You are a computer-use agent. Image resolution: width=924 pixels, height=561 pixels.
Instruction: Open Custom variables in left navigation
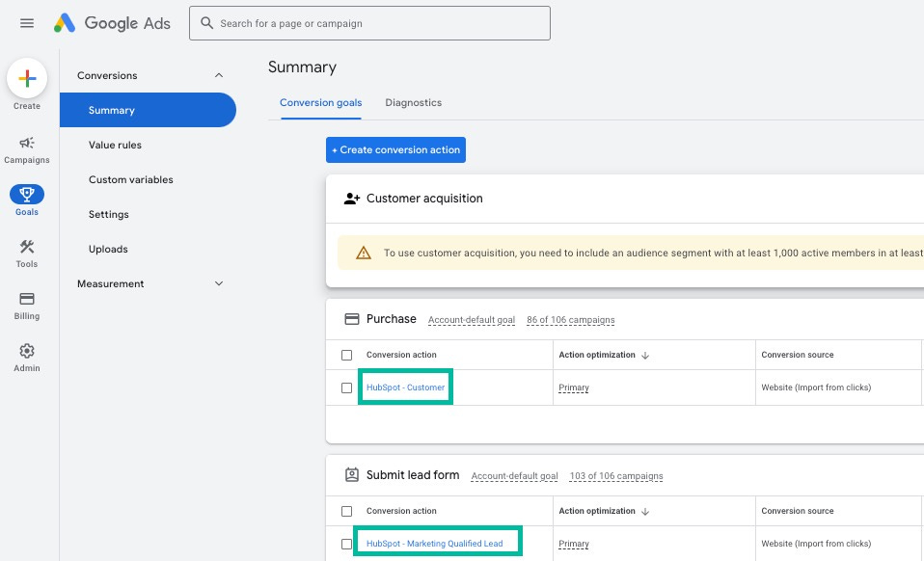[x=131, y=179]
